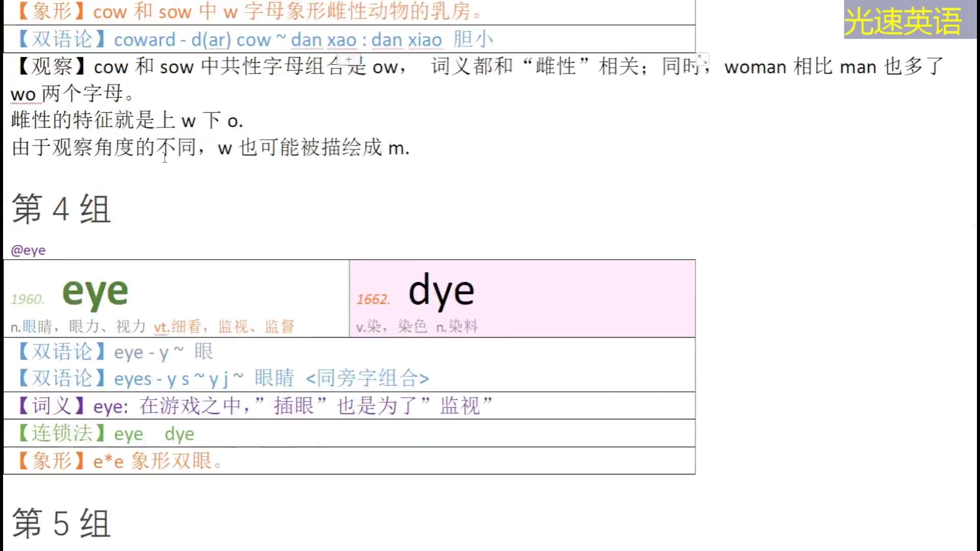
Task: Click the number 1662. beside dye
Action: pos(373,299)
